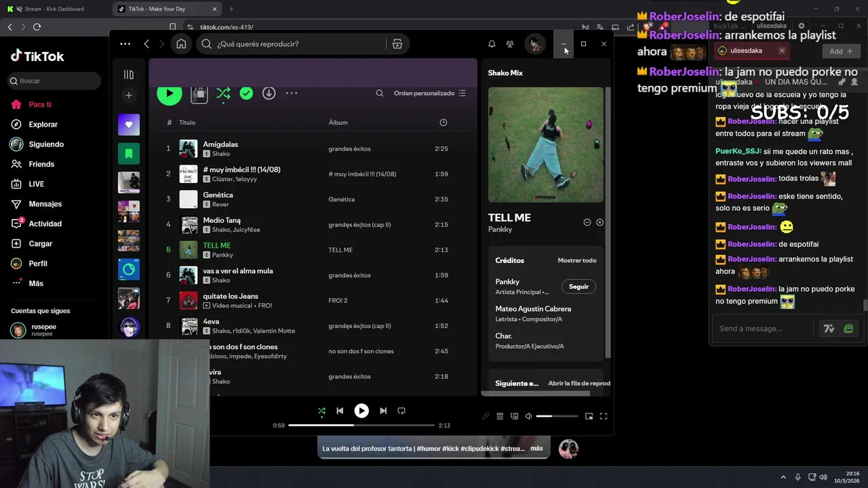This screenshot has width=868, height=488.
Task: Open the Spotify three-dot app menu
Action: click(125, 44)
